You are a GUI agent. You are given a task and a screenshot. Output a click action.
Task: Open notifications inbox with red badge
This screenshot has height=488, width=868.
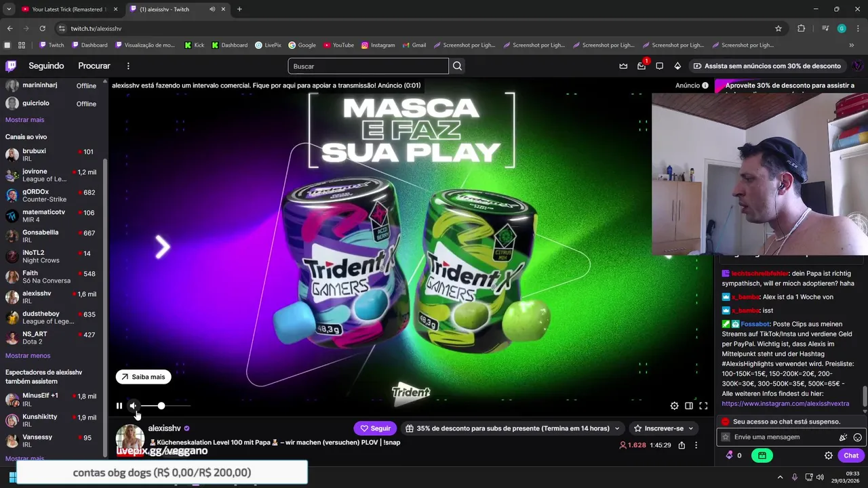coord(642,66)
